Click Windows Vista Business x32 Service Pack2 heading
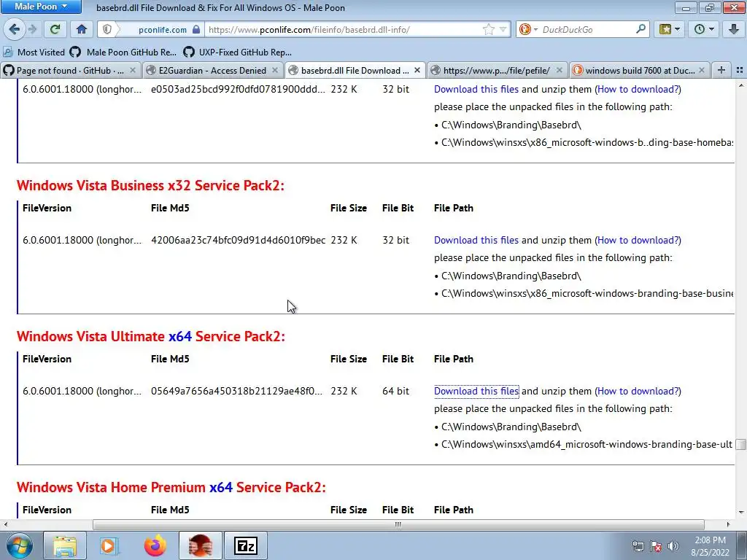747x560 pixels. coord(150,185)
